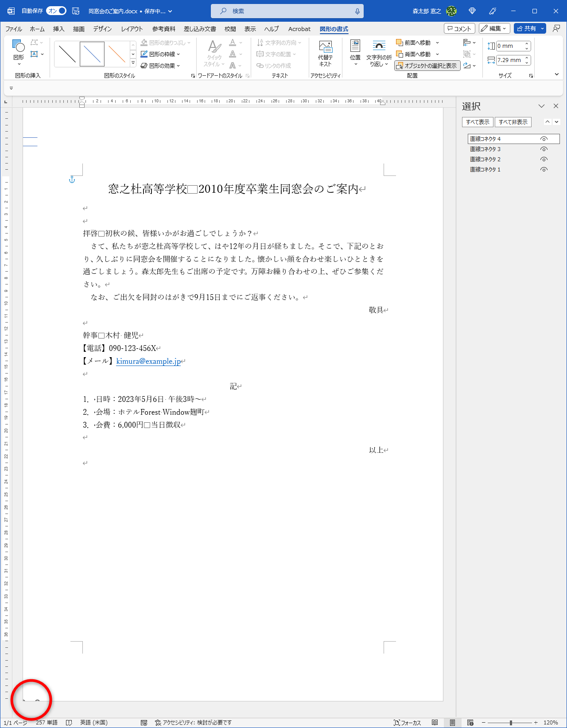Hide 直線コネクタ 1 with eye icon

tap(544, 170)
